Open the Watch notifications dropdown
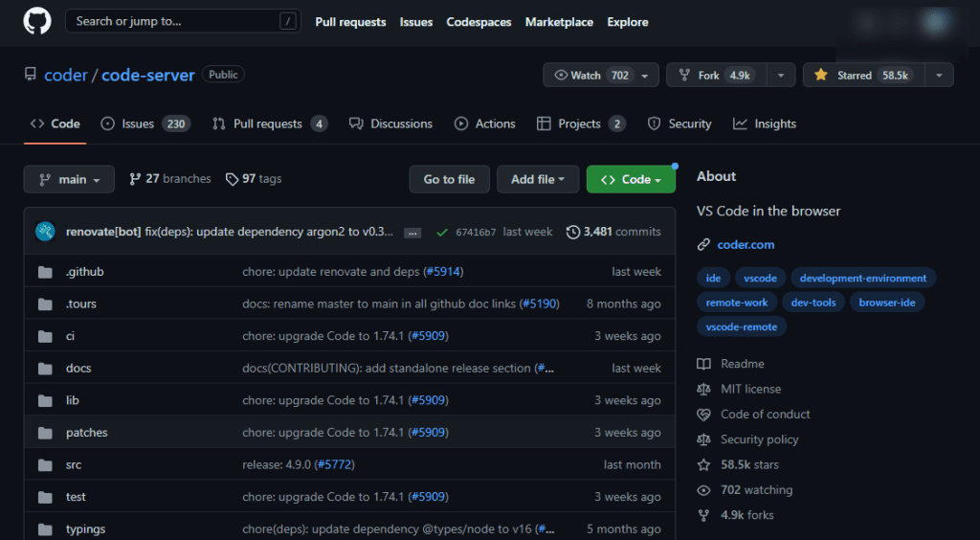This screenshot has width=980, height=540. [x=601, y=75]
